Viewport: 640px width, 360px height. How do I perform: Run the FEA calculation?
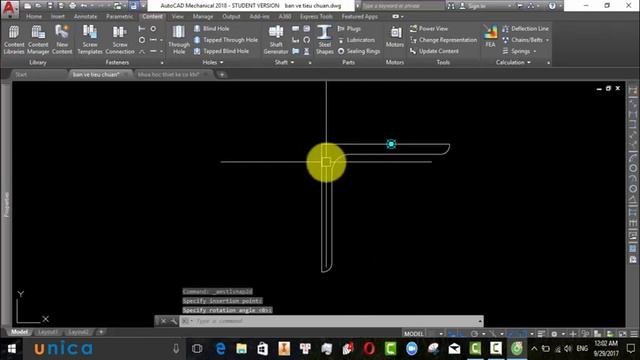click(x=490, y=37)
